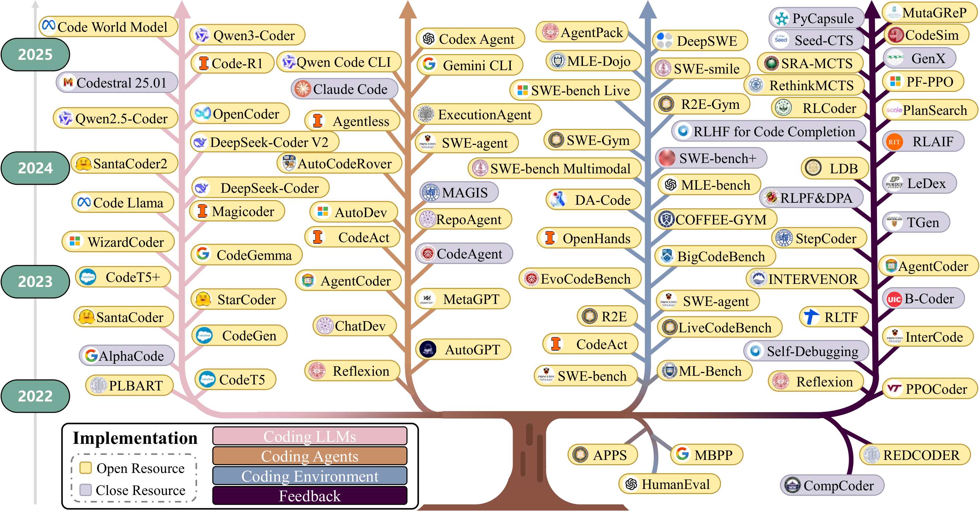Click the 2022 year marker

point(35,396)
